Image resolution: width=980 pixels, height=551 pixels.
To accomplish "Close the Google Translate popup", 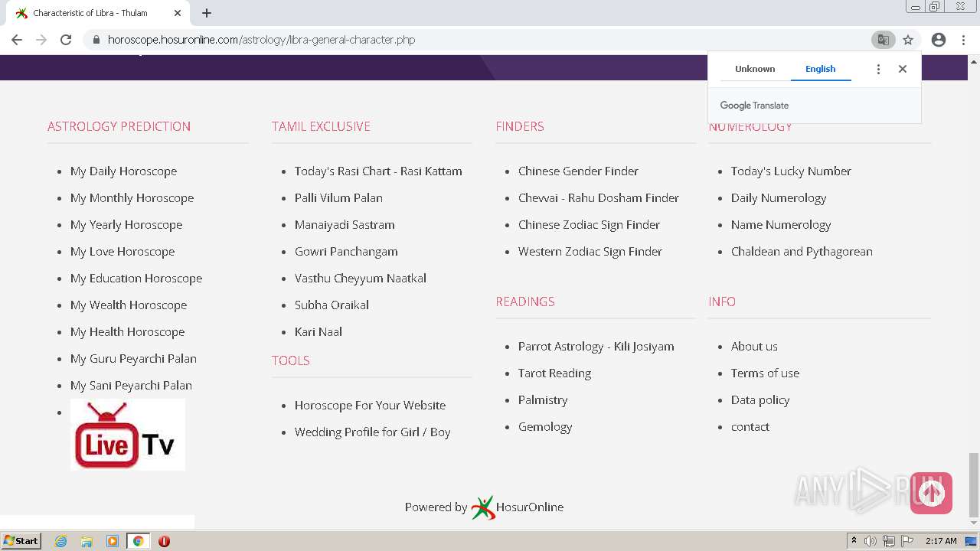I will 903,69.
